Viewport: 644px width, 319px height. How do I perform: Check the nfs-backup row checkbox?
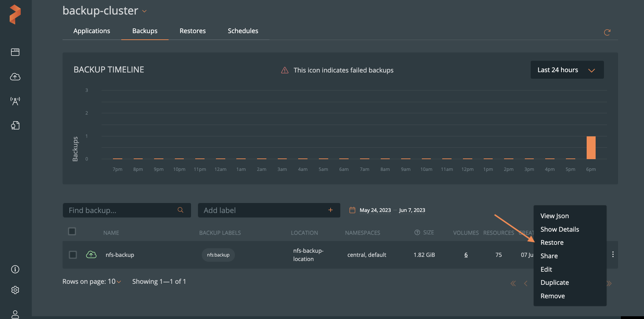point(73,255)
